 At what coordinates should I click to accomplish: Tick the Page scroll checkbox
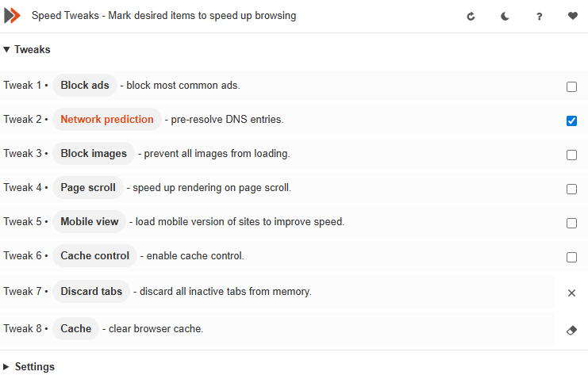[571, 189]
